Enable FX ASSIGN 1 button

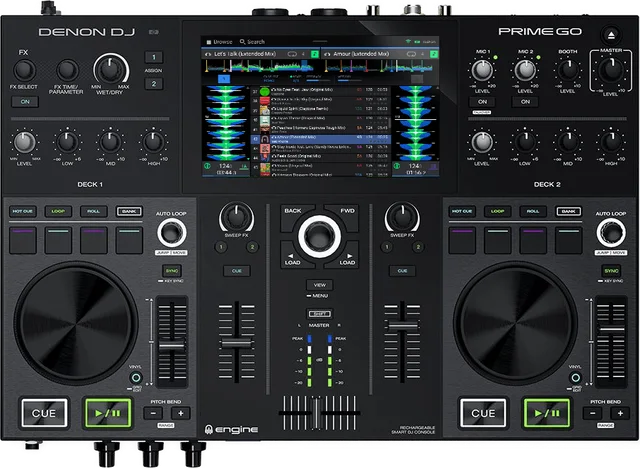[x=154, y=57]
